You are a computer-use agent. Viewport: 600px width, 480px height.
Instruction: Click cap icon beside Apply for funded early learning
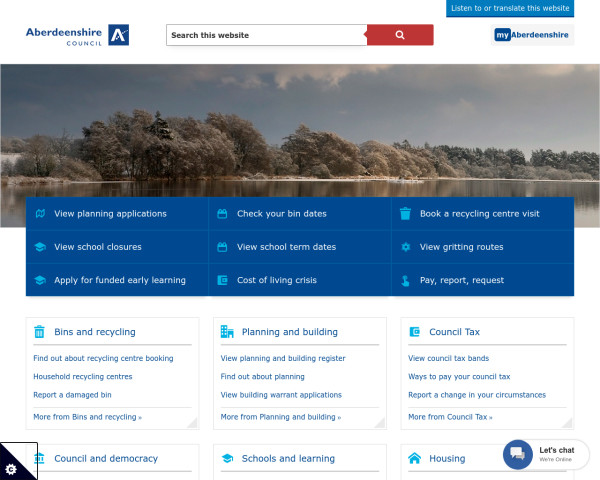point(40,280)
